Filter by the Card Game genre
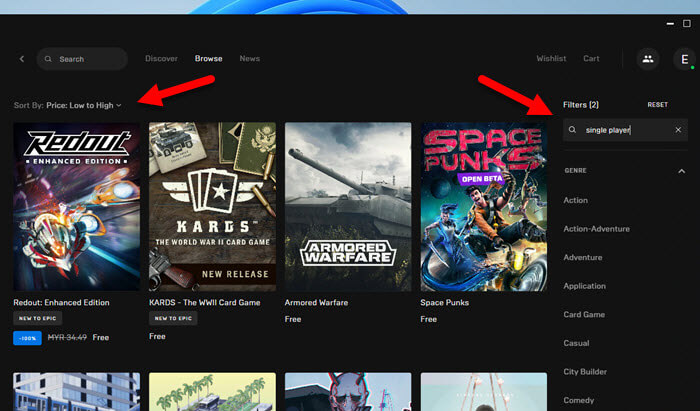700x411 pixels. click(584, 315)
